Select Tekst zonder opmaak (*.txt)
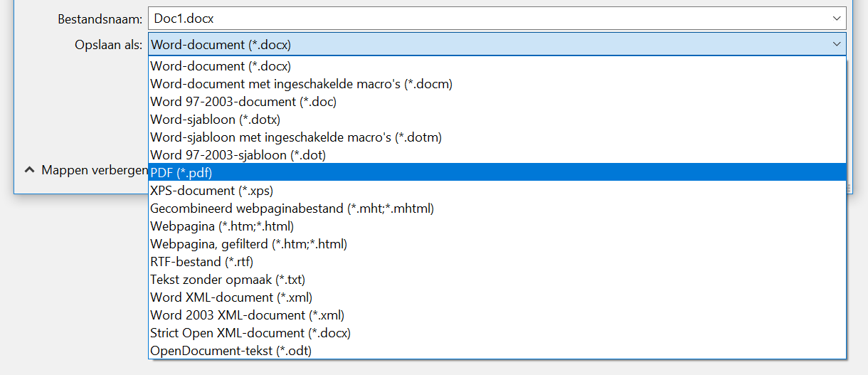 point(497,279)
